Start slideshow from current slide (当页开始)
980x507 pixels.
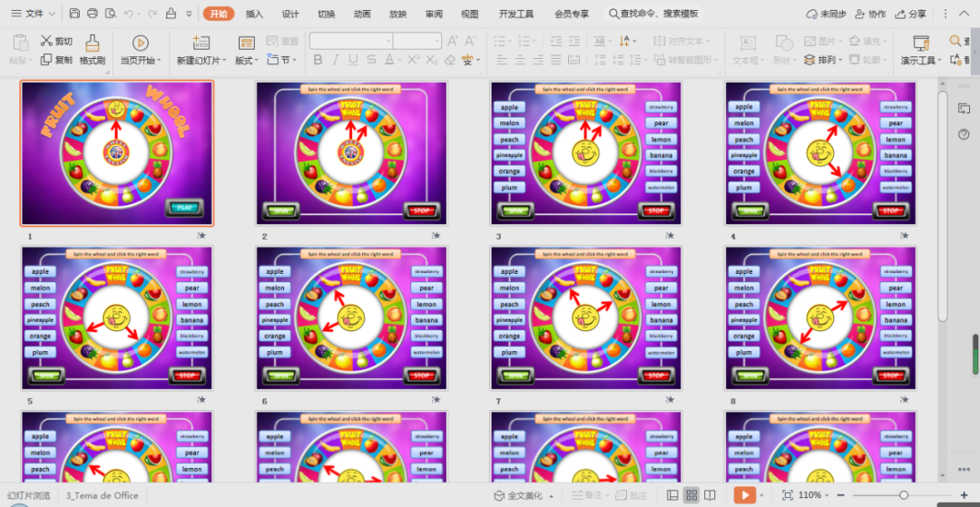[x=140, y=51]
